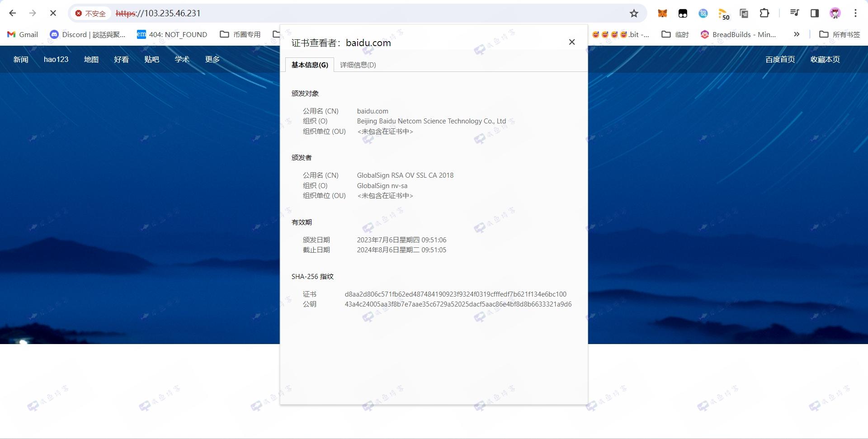Open the Discord bookmark
868x439 pixels.
click(88, 34)
